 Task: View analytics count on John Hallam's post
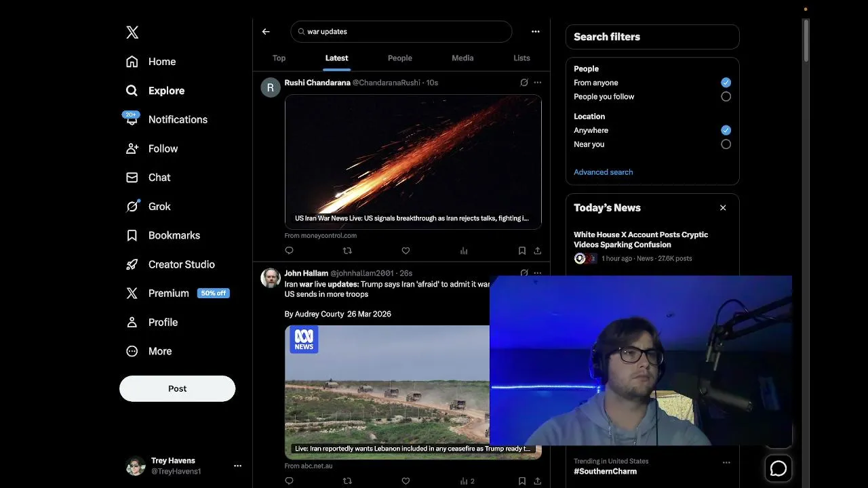coord(467,481)
